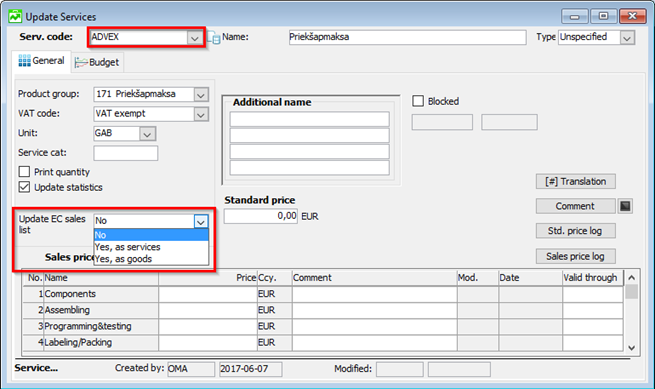Click the Standard price field

click(261, 216)
